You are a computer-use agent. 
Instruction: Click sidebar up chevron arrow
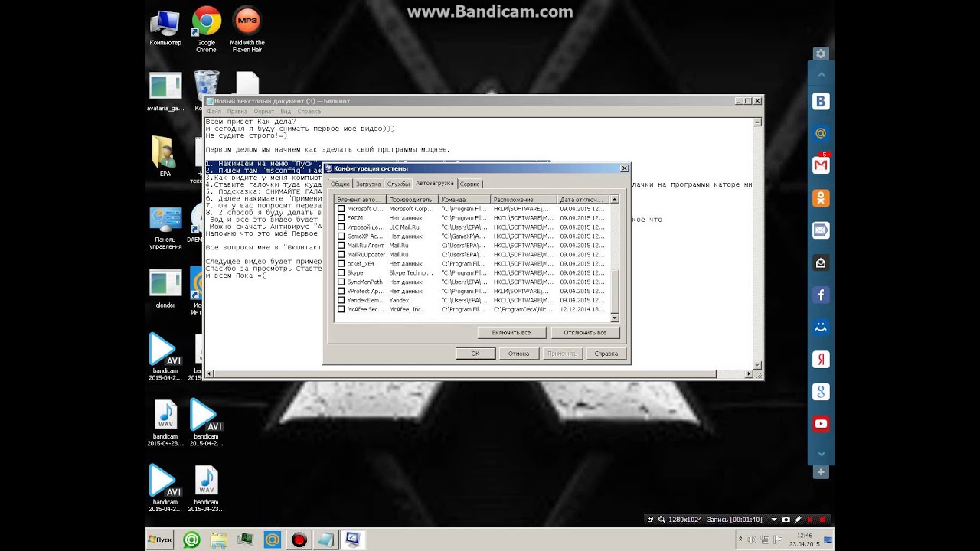[x=821, y=75]
